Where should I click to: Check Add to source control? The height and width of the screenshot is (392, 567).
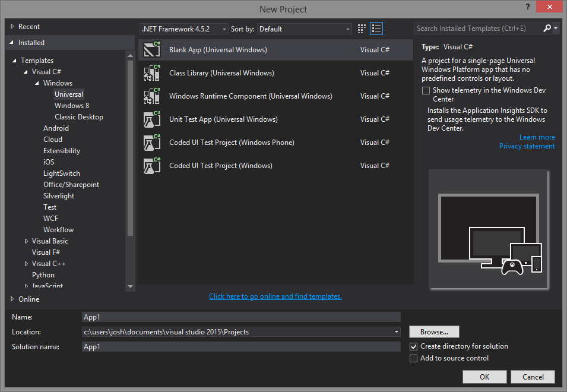coord(413,358)
